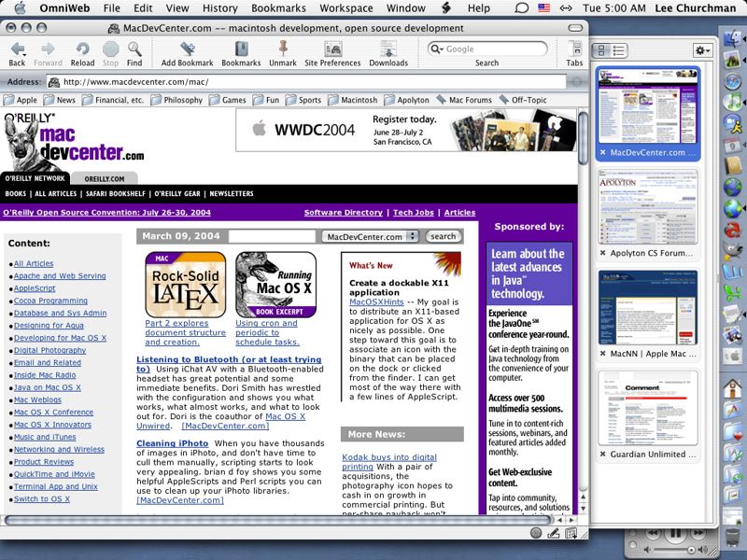Click the Unmark pushpin icon
The width and height of the screenshot is (747, 560).
pyautogui.click(x=283, y=50)
